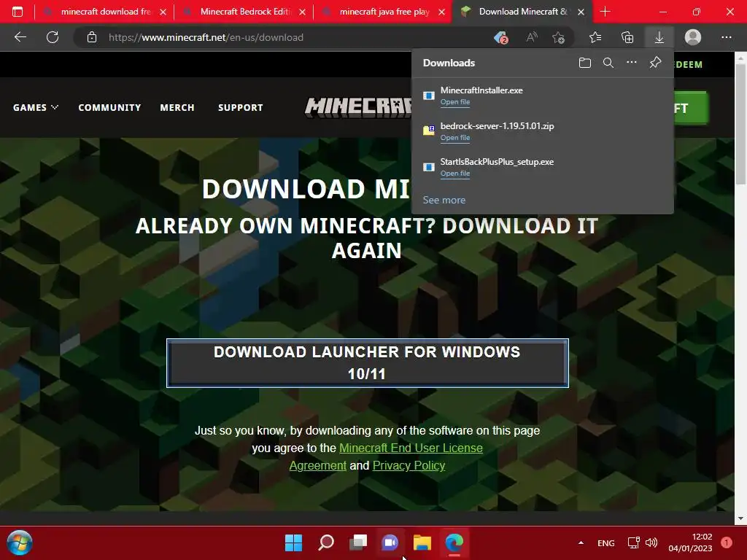Click See more in Downloads panel
The image size is (747, 560).
click(x=444, y=200)
